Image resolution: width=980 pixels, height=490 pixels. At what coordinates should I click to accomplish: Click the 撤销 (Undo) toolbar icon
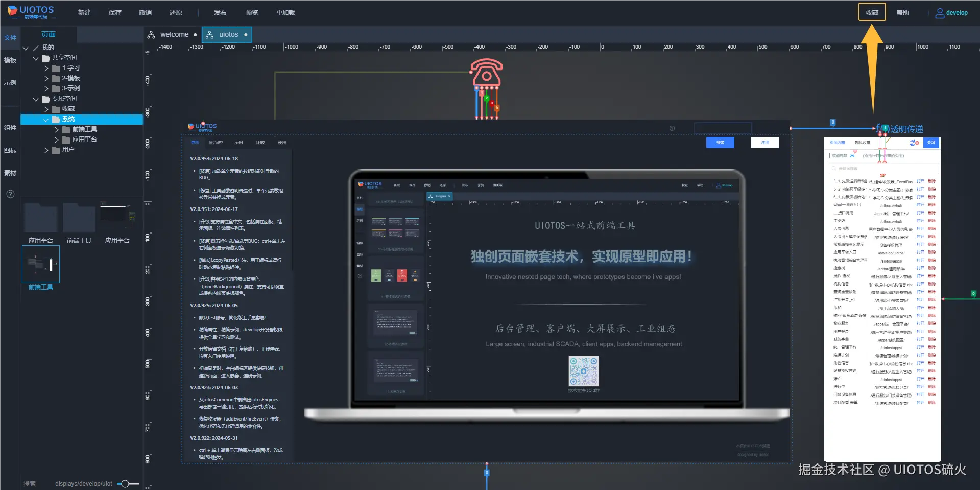tap(146, 12)
